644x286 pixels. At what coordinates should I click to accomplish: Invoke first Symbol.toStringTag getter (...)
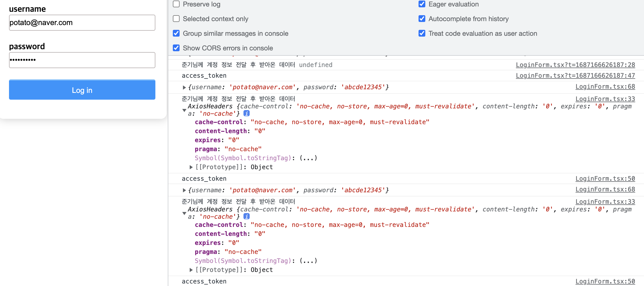click(x=308, y=158)
